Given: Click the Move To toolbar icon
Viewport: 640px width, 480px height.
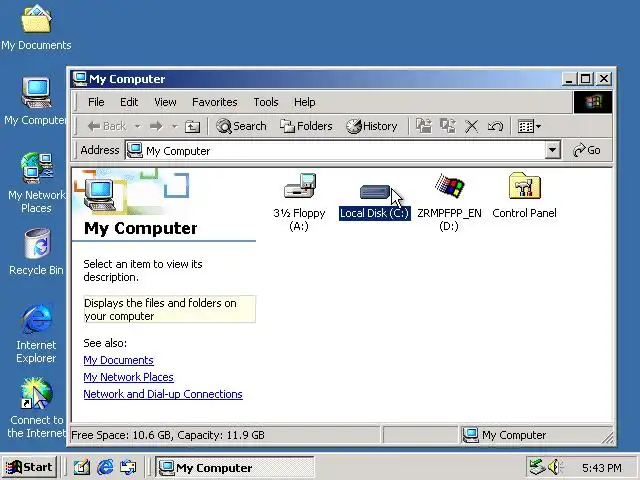Looking at the screenshot, I should pos(424,126).
